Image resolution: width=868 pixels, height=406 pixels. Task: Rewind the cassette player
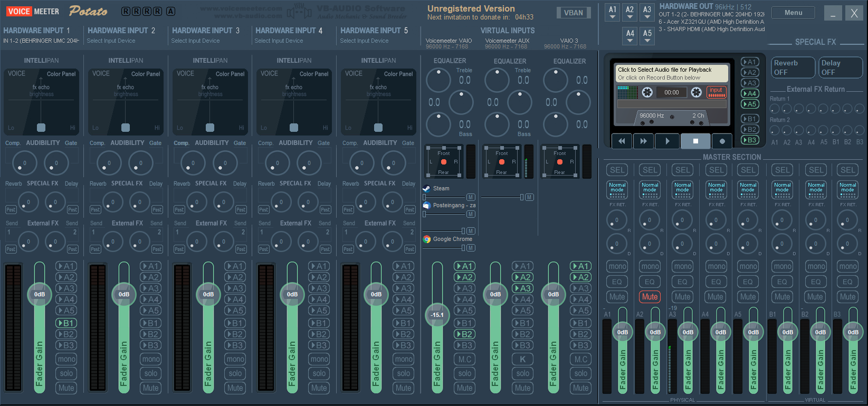(622, 141)
